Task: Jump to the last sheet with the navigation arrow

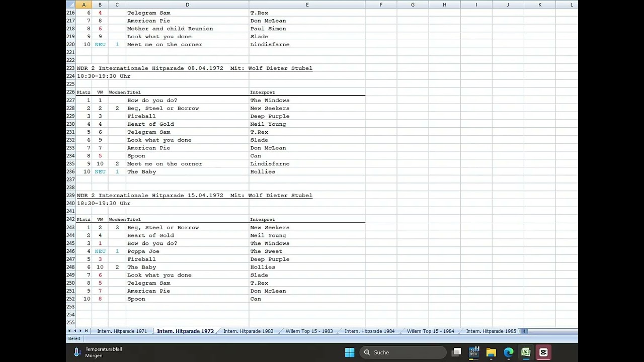Action: tap(87, 331)
